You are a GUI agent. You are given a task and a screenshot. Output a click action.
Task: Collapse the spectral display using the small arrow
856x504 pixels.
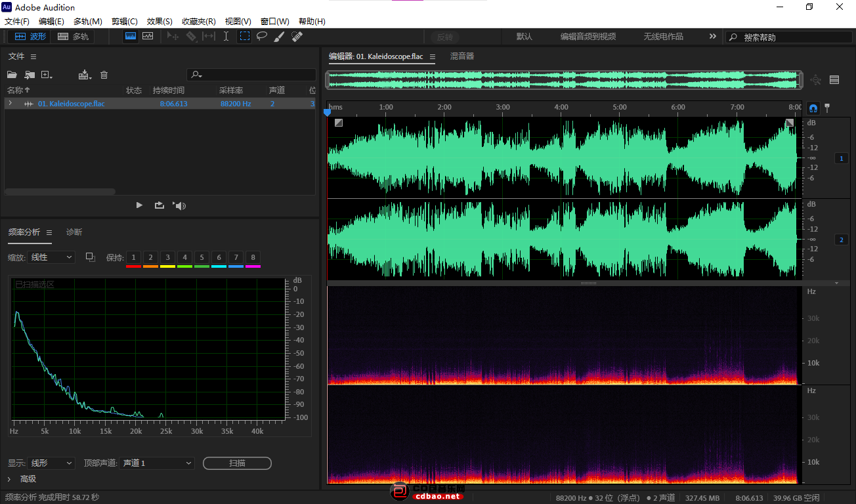(836, 283)
